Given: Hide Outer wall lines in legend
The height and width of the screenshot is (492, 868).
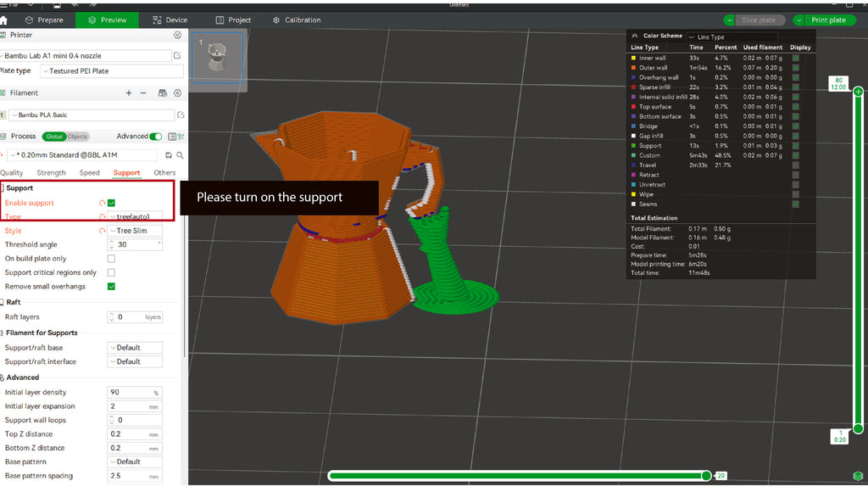Looking at the screenshot, I should [795, 68].
